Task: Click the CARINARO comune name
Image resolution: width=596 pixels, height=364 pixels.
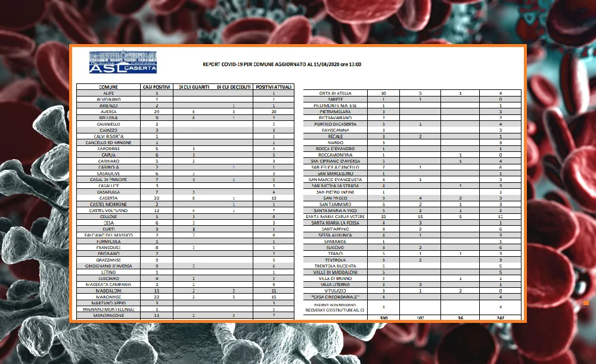Action: pyautogui.click(x=108, y=161)
